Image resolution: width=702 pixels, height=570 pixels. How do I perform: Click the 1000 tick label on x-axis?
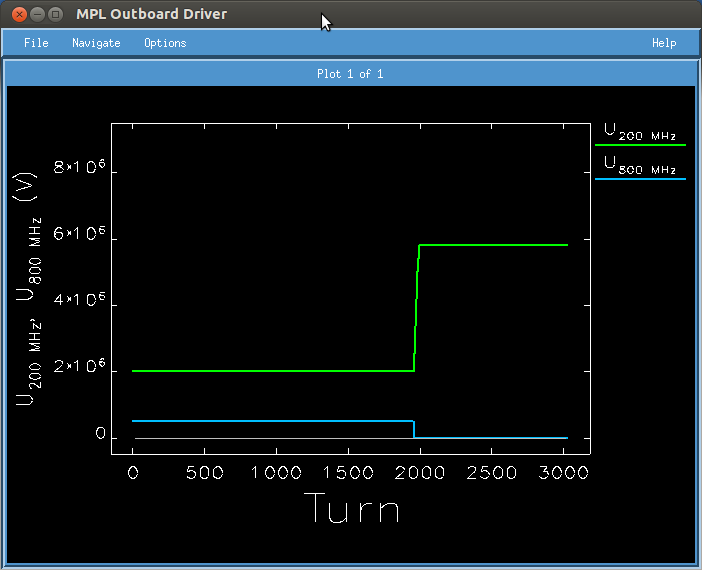(276, 472)
